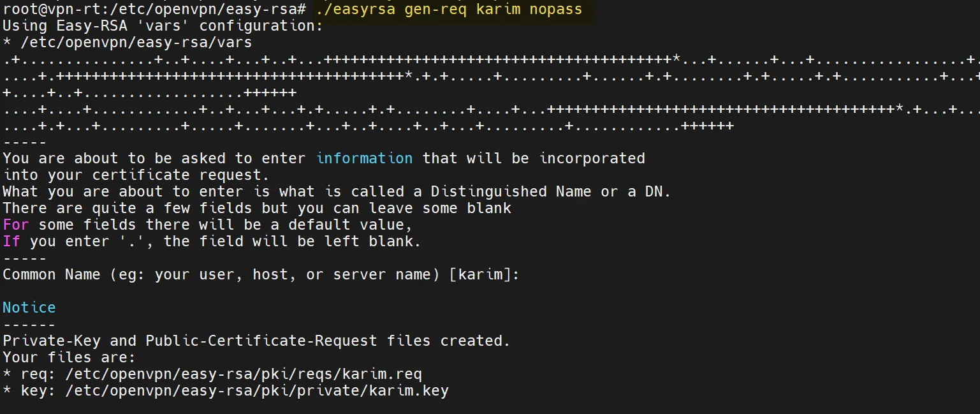Screen dimensions: 980x414
Task: Click the karim.key private key path
Action: (256, 390)
